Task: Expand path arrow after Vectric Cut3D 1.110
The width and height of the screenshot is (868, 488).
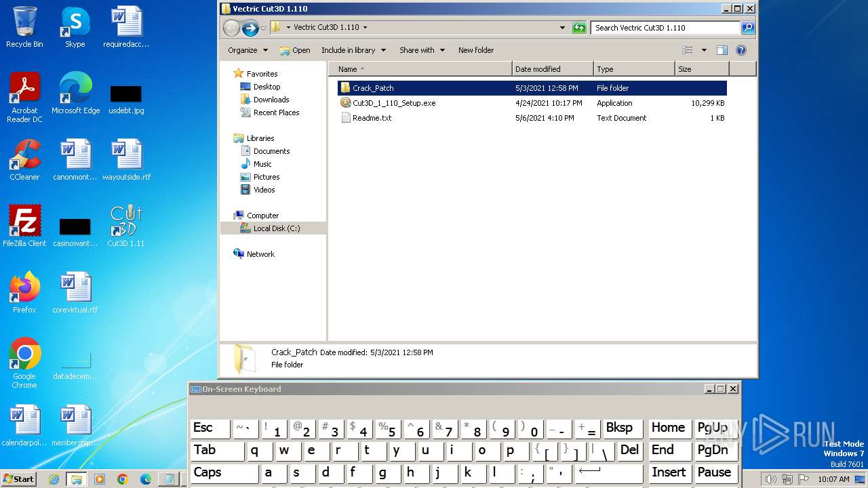Action: (365, 28)
